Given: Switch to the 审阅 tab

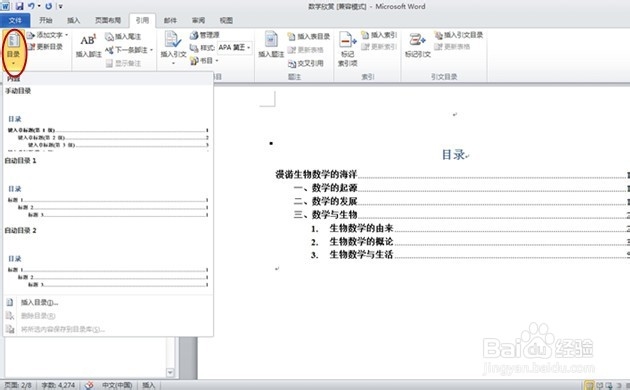Looking at the screenshot, I should coord(198,20).
